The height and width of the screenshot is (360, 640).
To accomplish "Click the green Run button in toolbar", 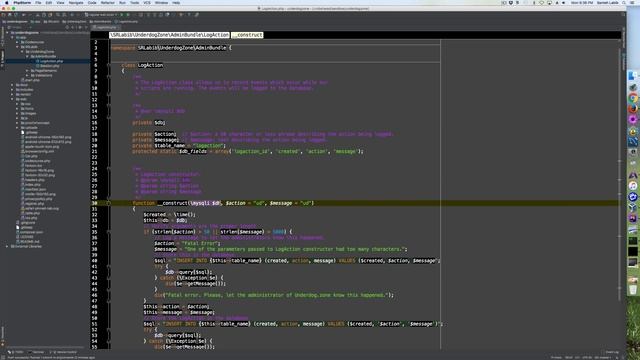I will tap(122, 15).
